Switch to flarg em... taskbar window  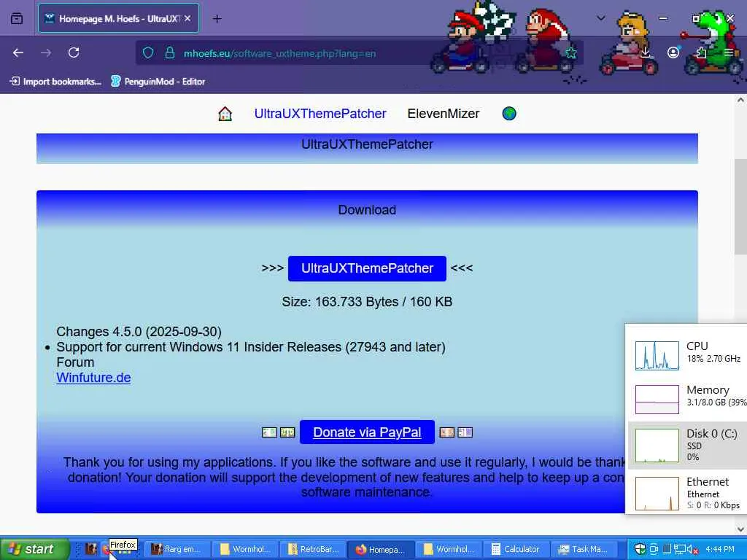(176, 550)
